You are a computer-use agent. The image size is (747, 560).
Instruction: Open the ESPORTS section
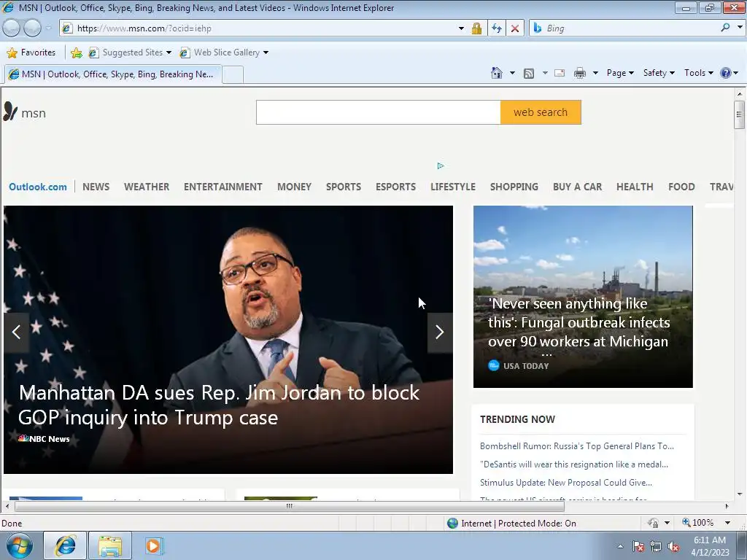click(395, 187)
